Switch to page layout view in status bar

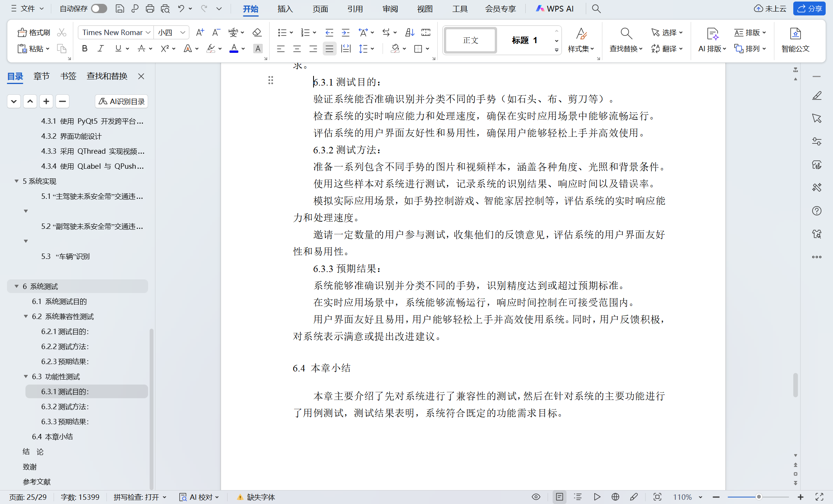point(560,497)
